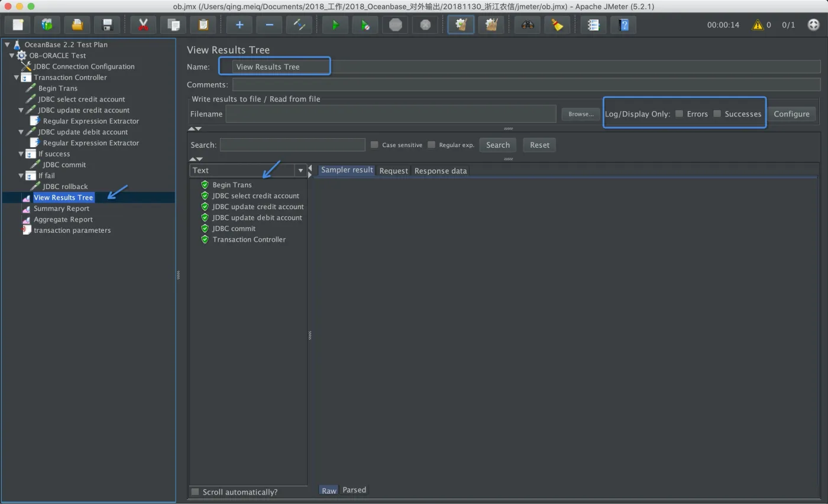Collapse JDBC update credit account node
This screenshot has height=504, width=828.
pyautogui.click(x=21, y=110)
